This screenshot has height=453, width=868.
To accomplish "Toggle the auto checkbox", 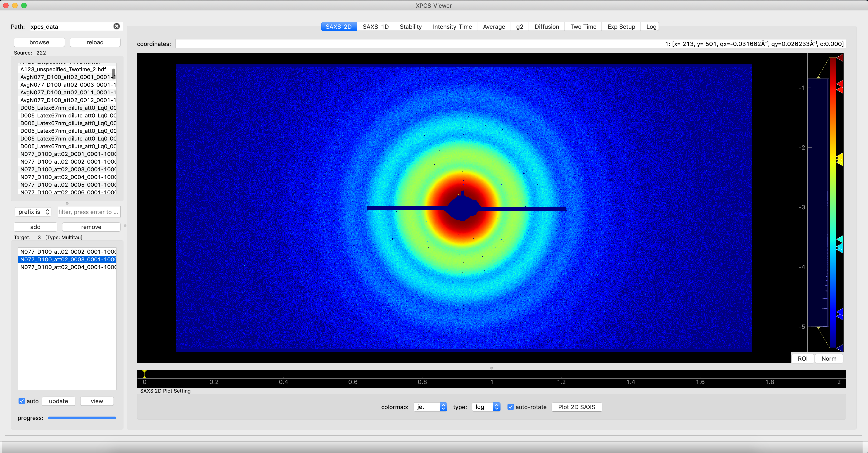I will [22, 401].
